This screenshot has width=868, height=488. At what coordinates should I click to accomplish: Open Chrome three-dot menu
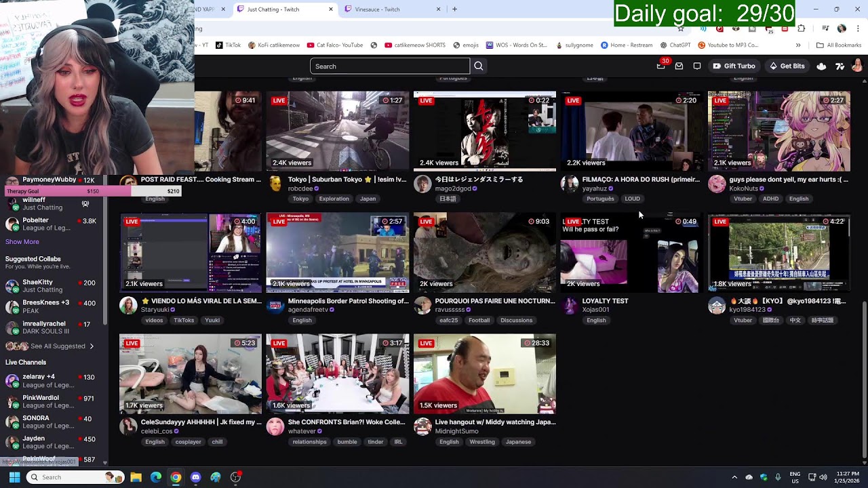858,28
